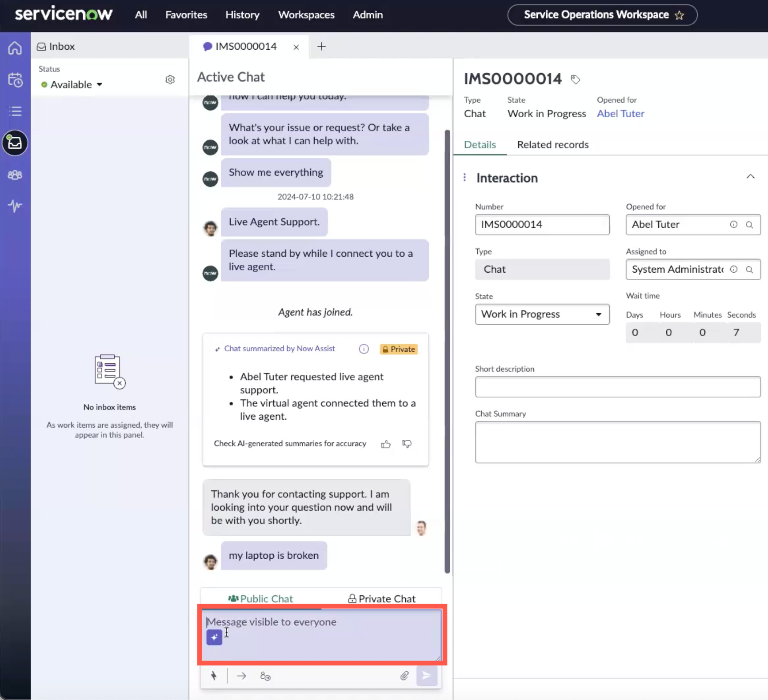Select the Details tab
This screenshot has height=700, width=768.
point(480,145)
